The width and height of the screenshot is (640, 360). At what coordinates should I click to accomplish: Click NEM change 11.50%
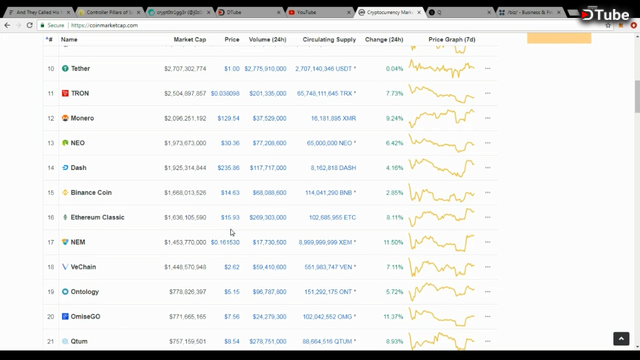coord(393,242)
